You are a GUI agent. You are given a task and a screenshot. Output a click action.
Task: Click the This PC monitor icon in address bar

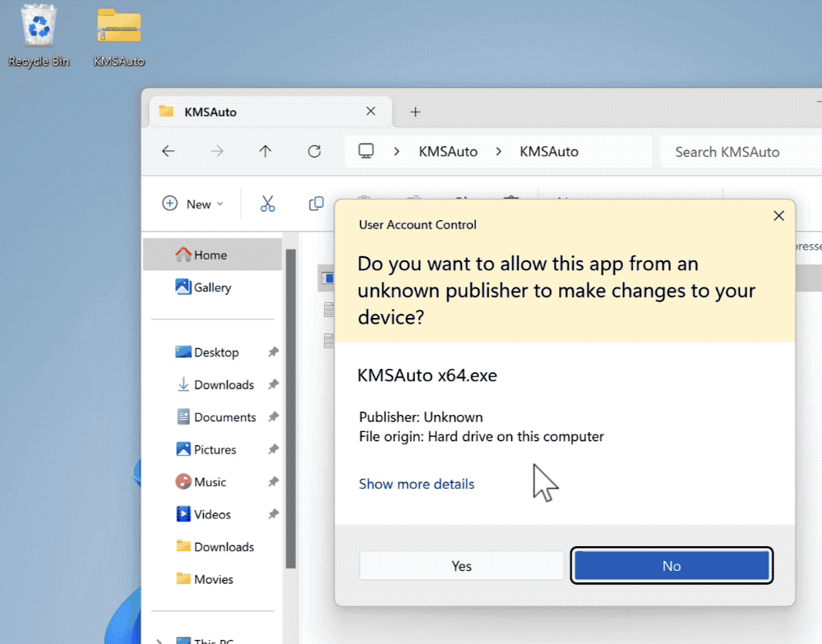pos(366,151)
